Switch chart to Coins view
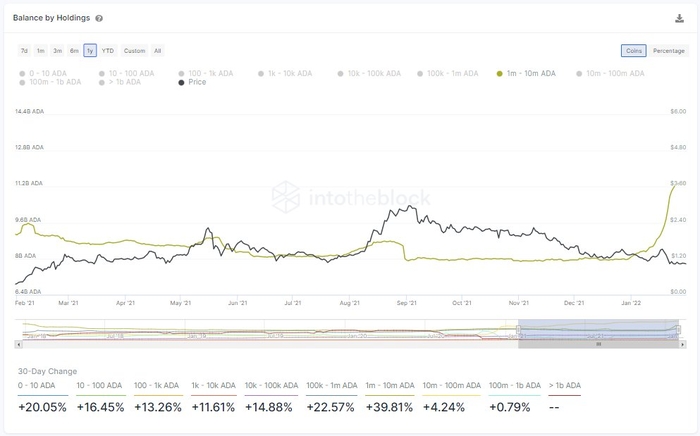This screenshot has width=700, height=436. (633, 50)
